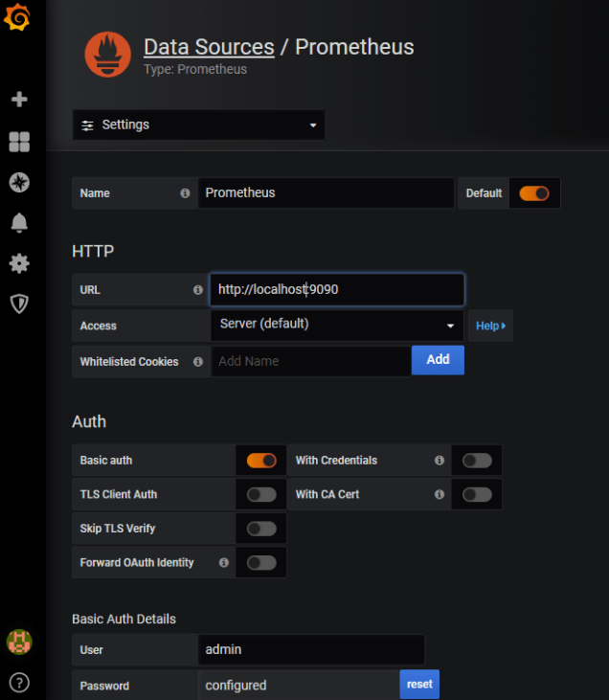609x700 pixels.
Task: Show info tooltip for With CA Cert
Action: pyautogui.click(x=440, y=494)
